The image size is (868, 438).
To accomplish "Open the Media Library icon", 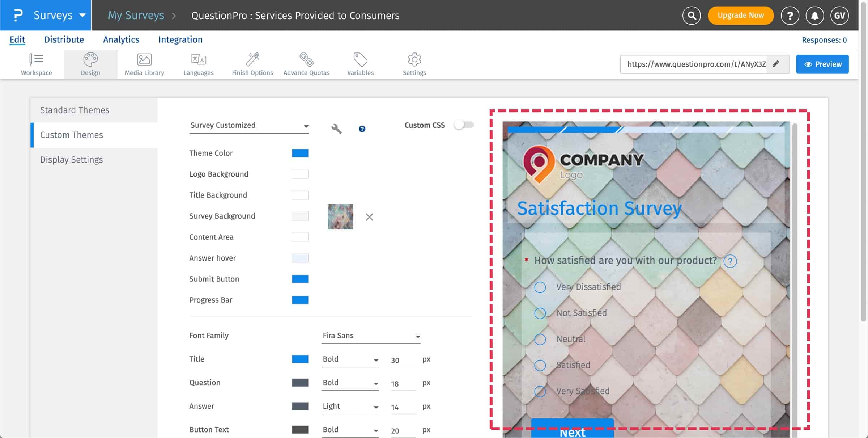I will pyautogui.click(x=144, y=60).
